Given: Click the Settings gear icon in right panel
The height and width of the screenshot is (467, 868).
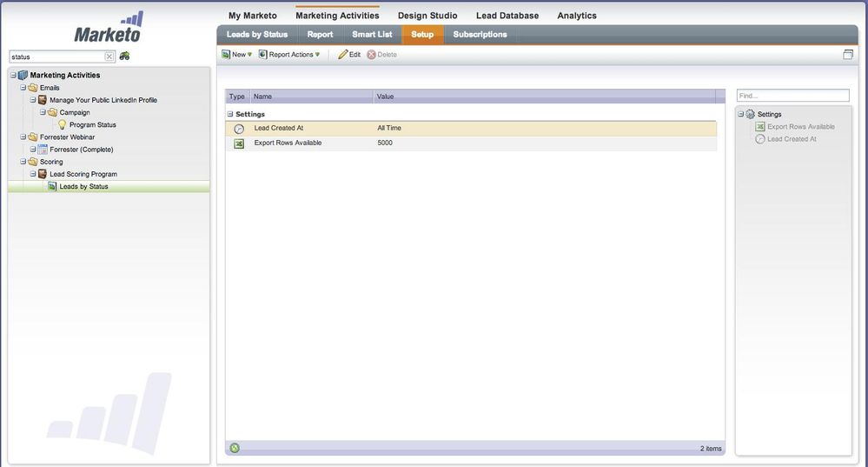Looking at the screenshot, I should click(751, 115).
